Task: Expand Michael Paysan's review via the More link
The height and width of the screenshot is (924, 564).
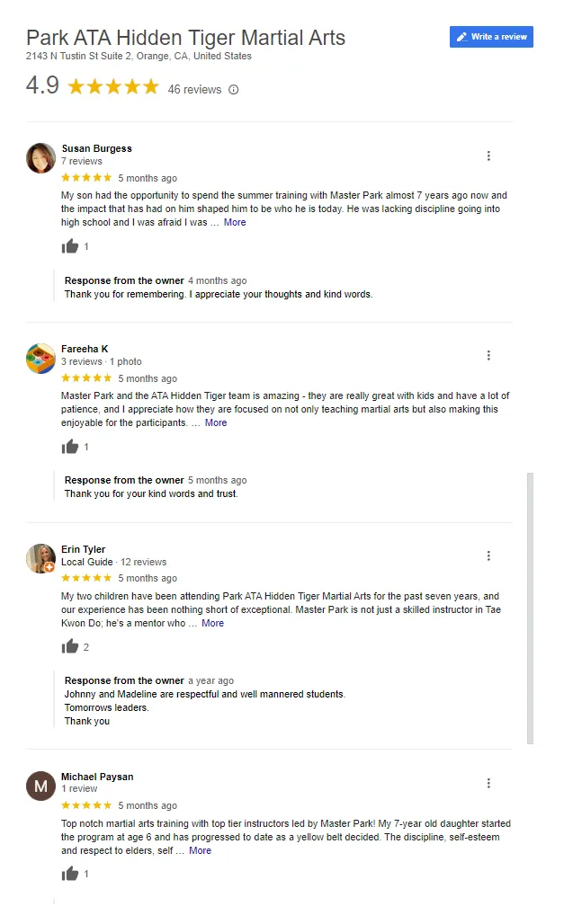Action: (x=200, y=850)
